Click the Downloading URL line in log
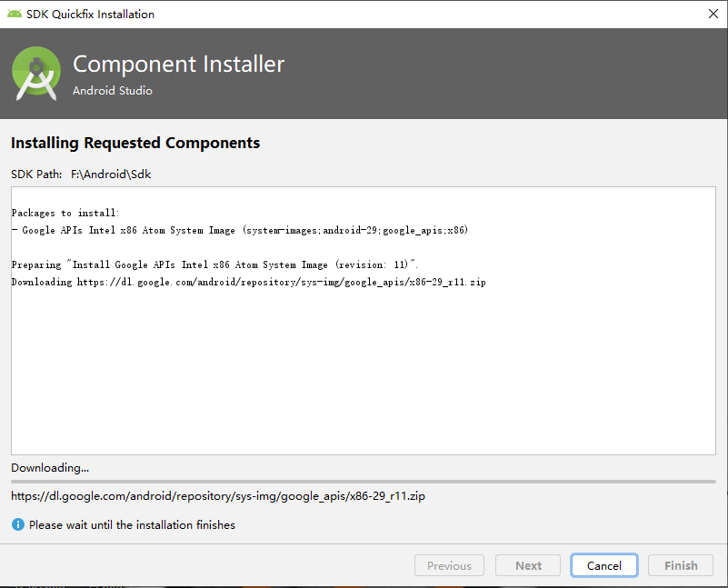The image size is (728, 588). click(248, 282)
